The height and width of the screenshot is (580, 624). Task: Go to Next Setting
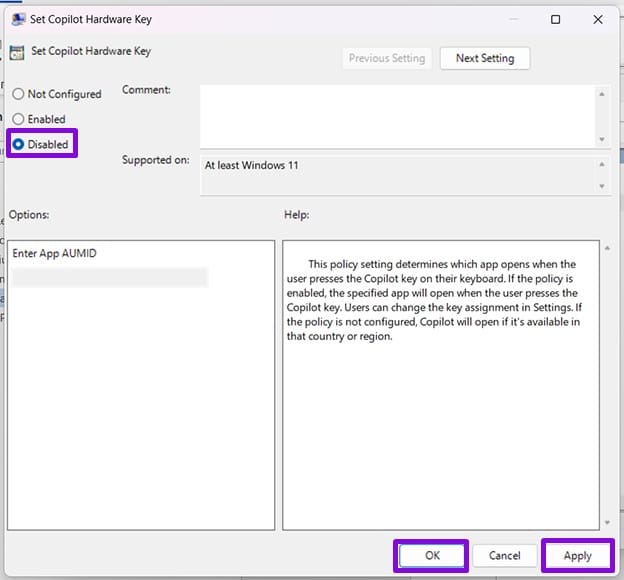point(485,59)
